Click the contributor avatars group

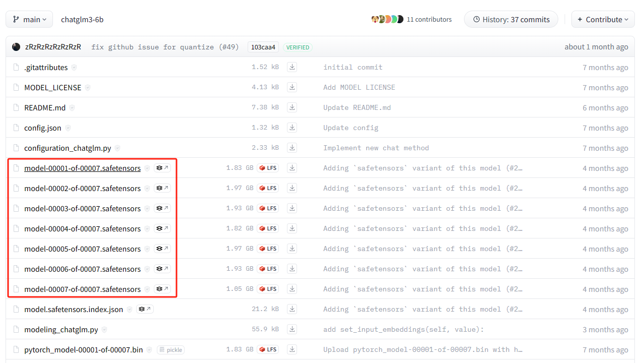[387, 19]
